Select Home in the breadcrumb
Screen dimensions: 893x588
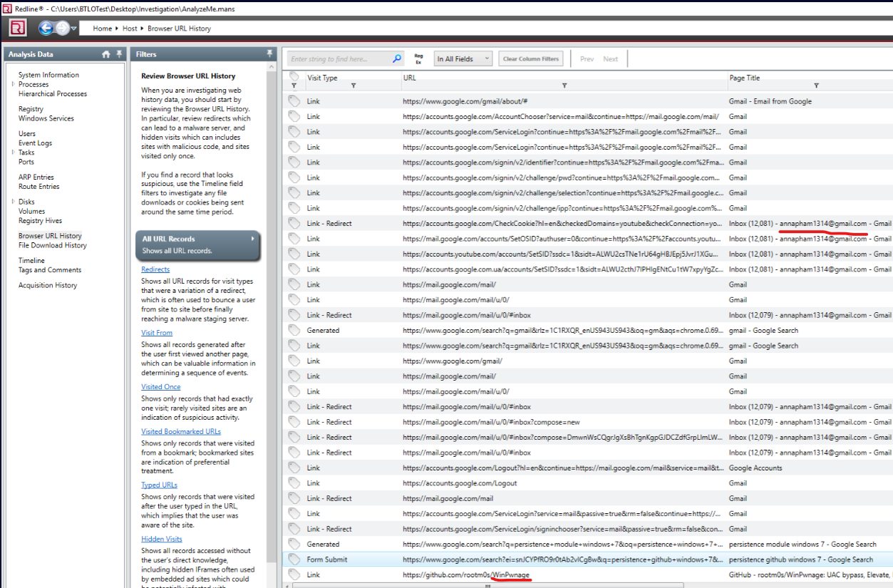[x=102, y=29]
